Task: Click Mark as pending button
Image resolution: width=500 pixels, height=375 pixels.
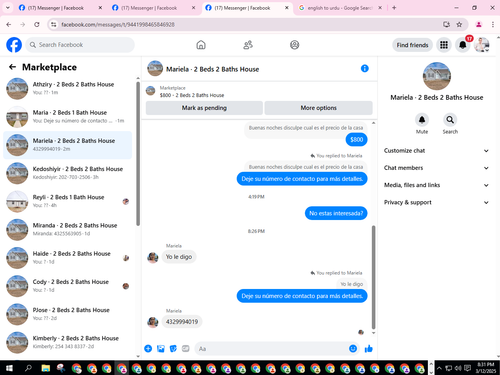Action: pyautogui.click(x=204, y=108)
